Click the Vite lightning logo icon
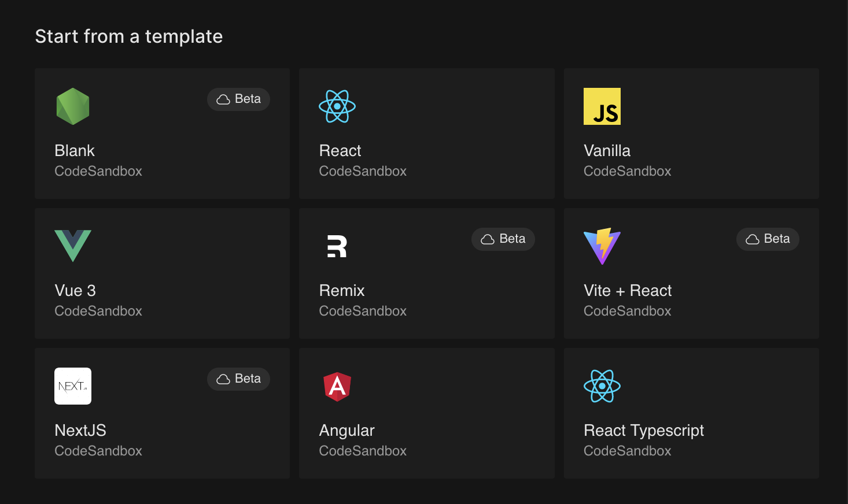 pos(602,246)
